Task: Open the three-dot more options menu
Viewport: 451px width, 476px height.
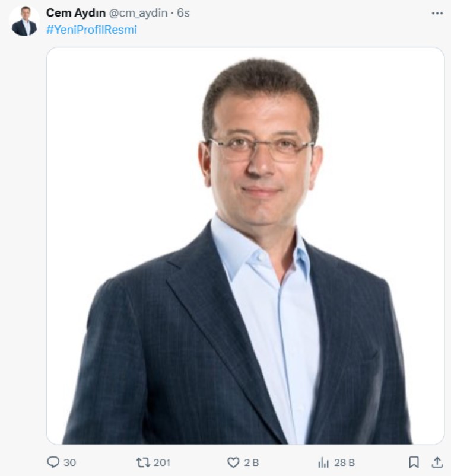Action: [437, 14]
